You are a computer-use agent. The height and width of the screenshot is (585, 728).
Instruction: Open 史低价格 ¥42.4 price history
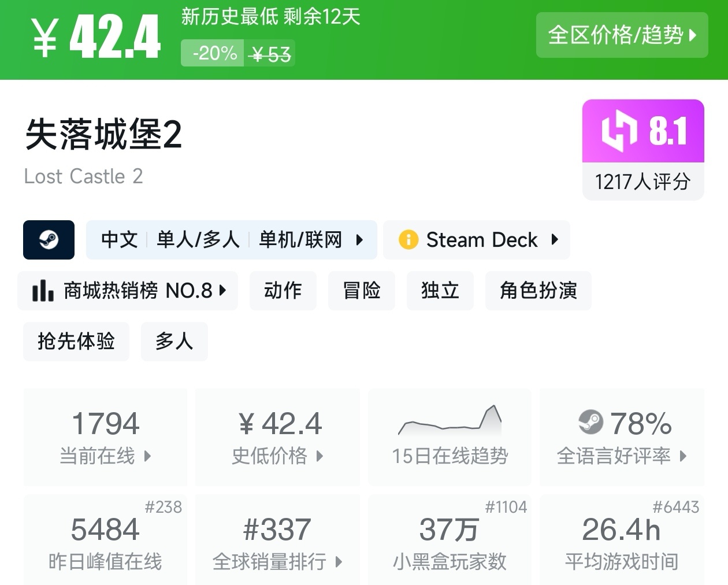tap(278, 437)
